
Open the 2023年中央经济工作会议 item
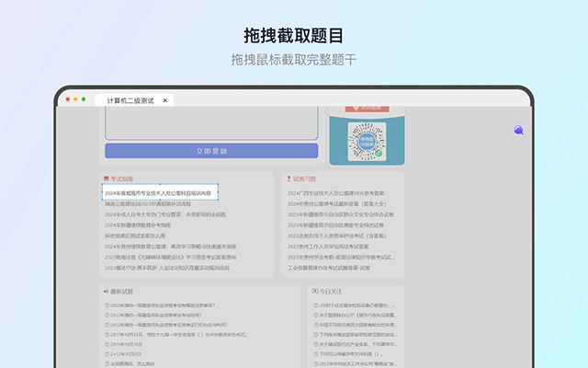(357, 363)
